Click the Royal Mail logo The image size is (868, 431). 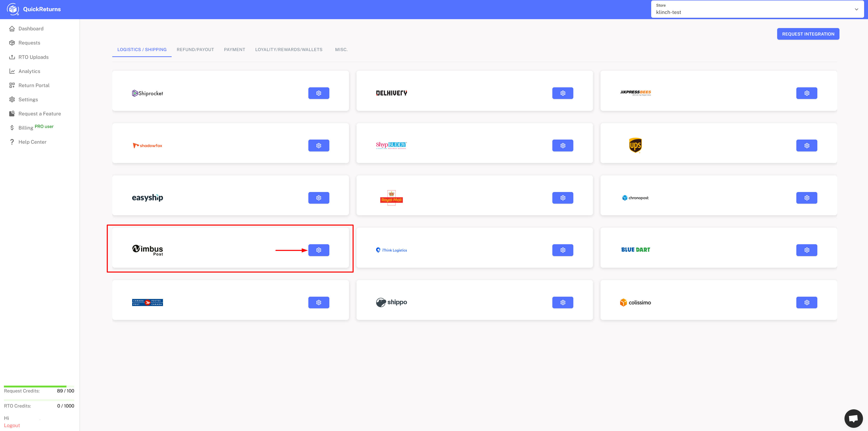click(x=391, y=198)
